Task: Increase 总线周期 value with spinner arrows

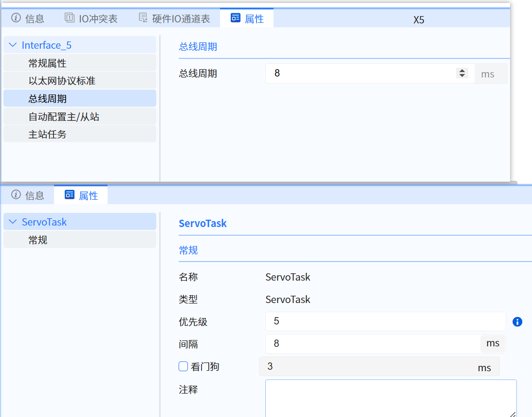Action: [x=461, y=71]
